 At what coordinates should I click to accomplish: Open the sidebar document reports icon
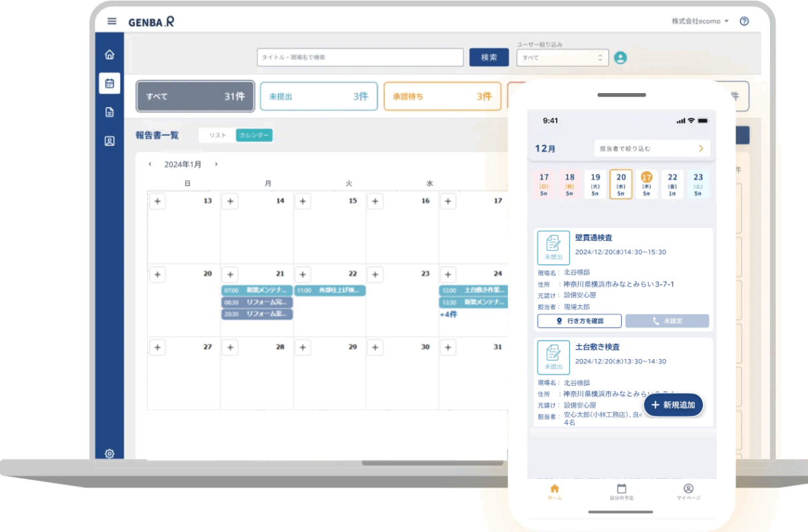[110, 112]
